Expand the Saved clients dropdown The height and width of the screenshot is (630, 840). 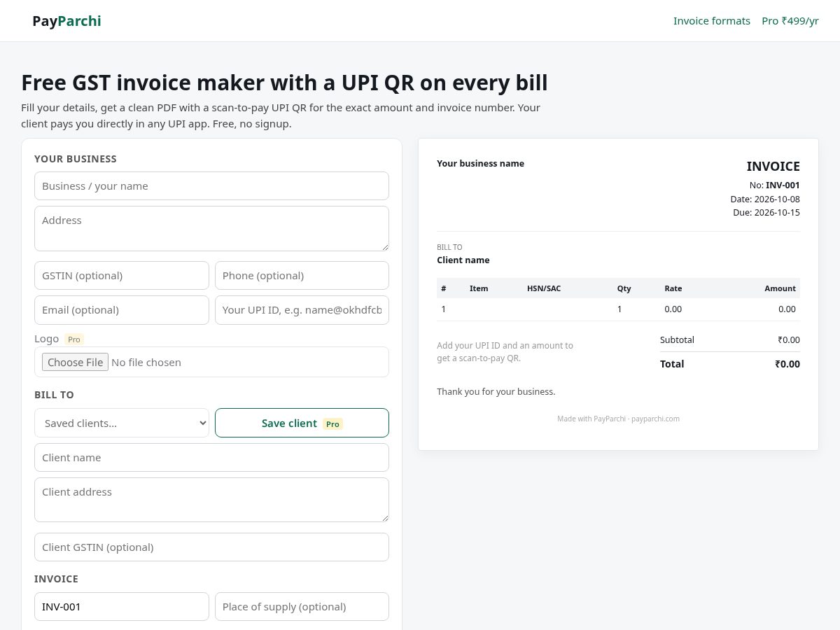[122, 423]
